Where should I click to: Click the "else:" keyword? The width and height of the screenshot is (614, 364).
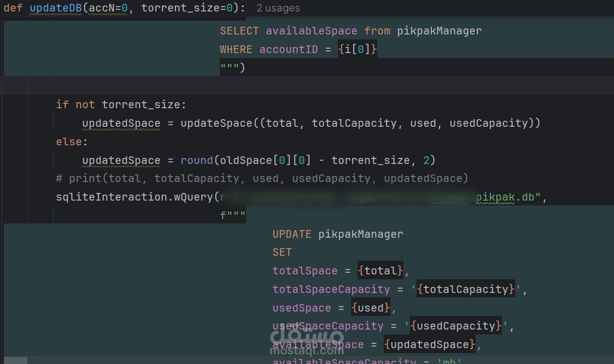click(x=72, y=142)
